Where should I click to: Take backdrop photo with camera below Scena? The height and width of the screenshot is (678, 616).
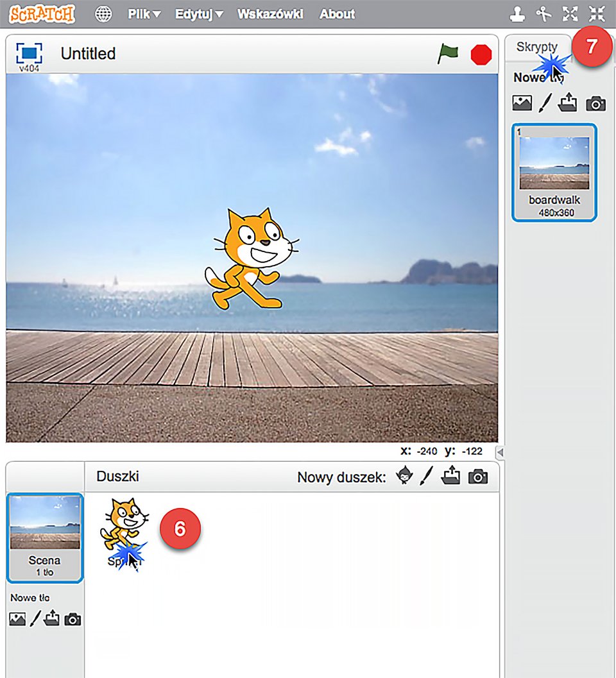[x=73, y=620]
